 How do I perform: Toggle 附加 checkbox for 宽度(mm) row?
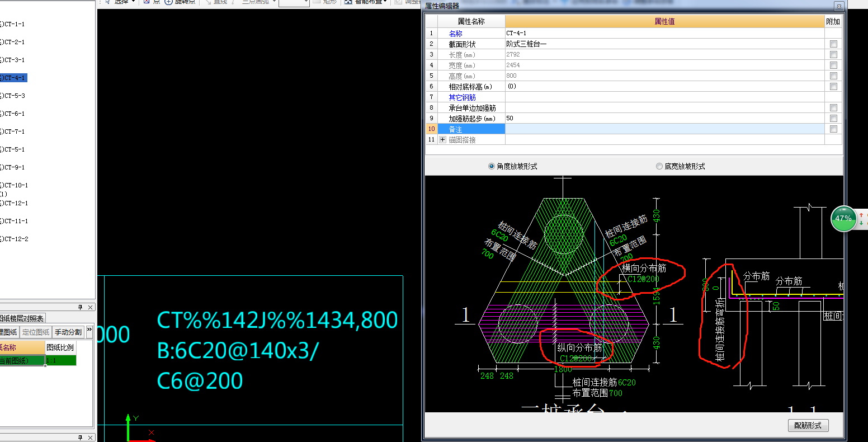[833, 65]
